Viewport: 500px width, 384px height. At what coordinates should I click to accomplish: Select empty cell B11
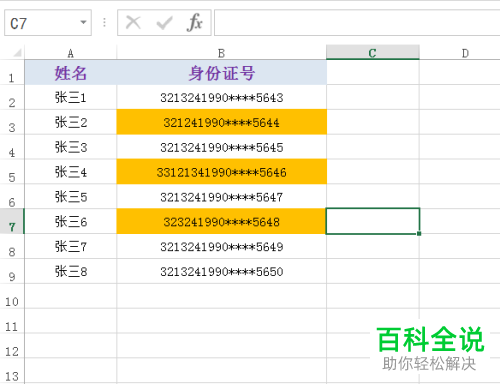tap(222, 321)
